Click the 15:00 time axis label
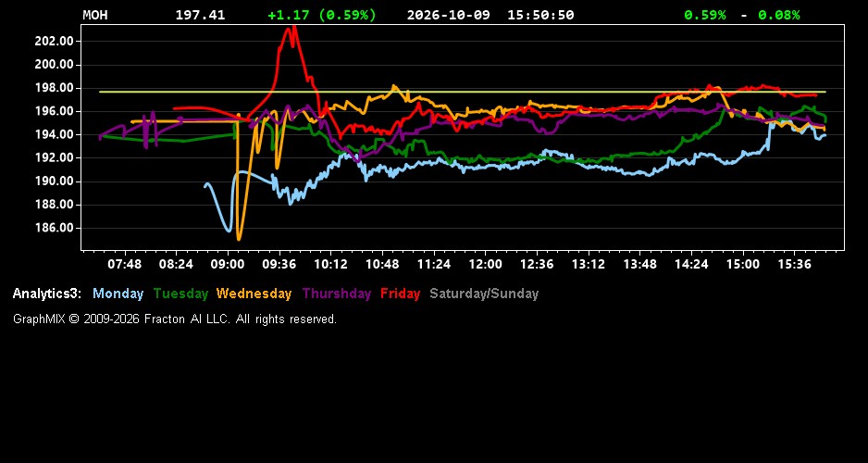Image resolution: width=868 pixels, height=463 pixels. coord(743,264)
